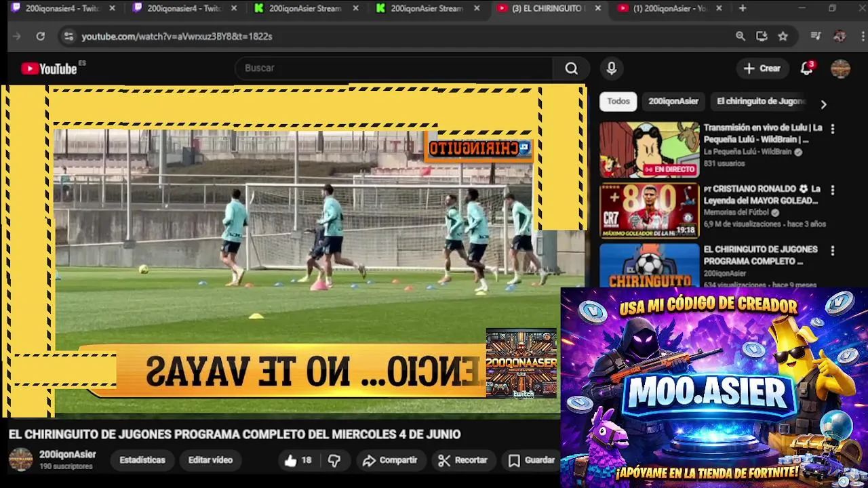Close the (1) 200iqonAsier YouTube browser tab
Viewport: 868px width, 488px height.
[x=719, y=8]
